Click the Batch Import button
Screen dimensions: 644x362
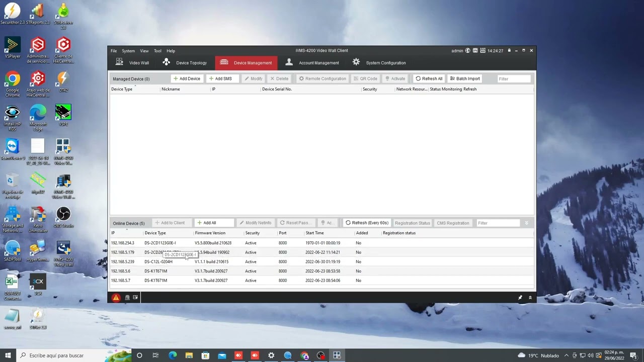465,78
